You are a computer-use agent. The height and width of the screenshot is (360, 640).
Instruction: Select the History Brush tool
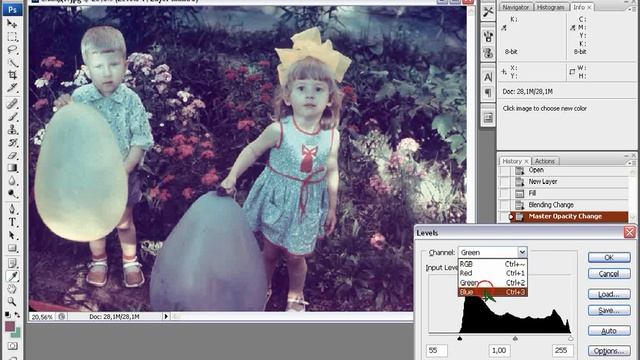click(x=12, y=142)
